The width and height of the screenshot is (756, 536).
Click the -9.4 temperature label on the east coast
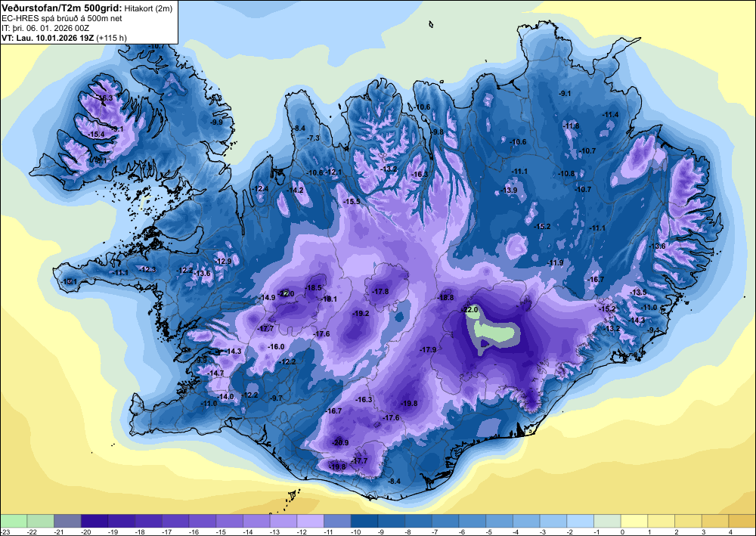coord(654,330)
